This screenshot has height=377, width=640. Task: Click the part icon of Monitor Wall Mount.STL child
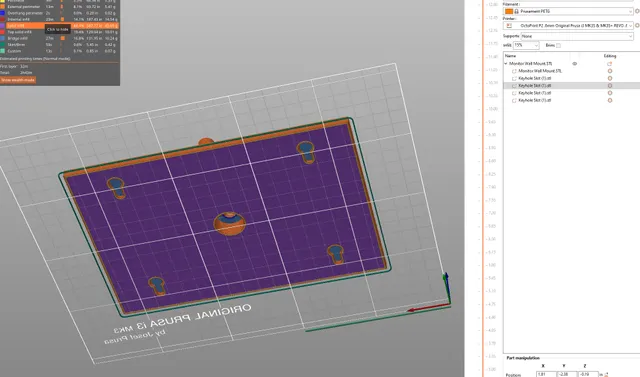coord(514,71)
